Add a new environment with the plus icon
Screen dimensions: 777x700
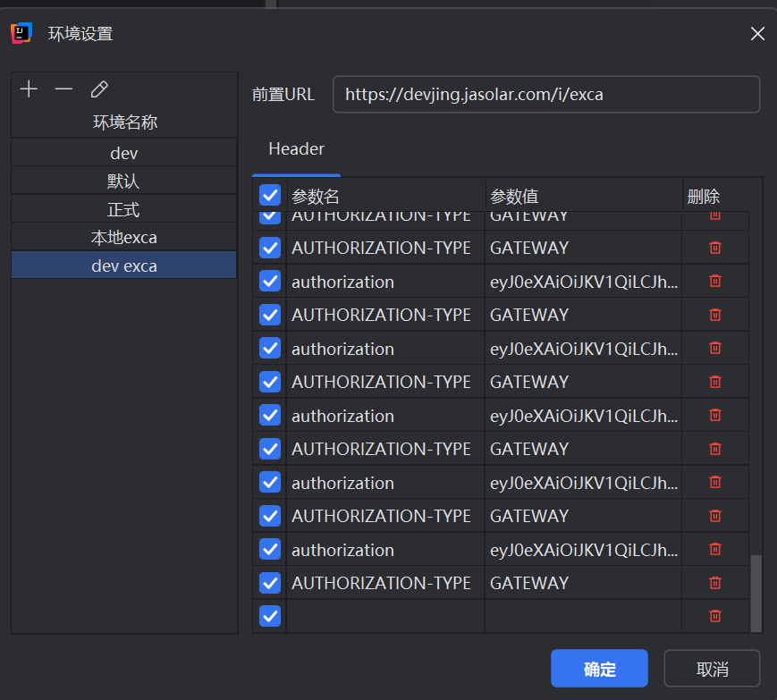coord(29,89)
